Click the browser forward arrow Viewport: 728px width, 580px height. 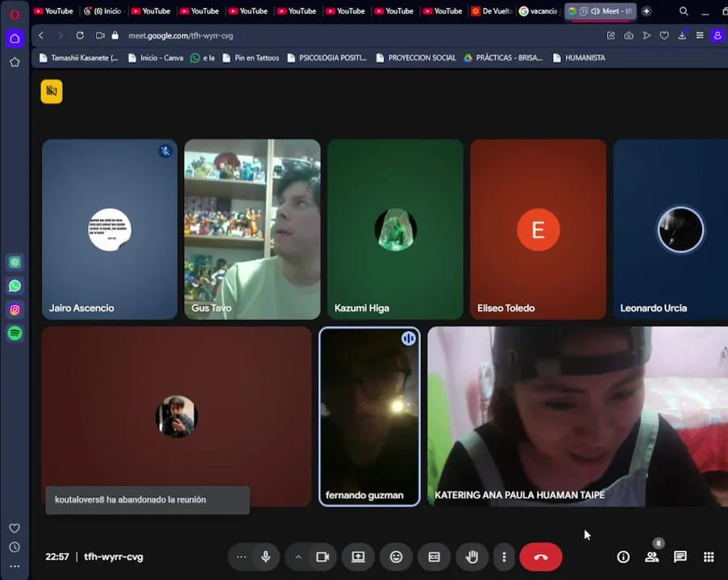coord(60,35)
